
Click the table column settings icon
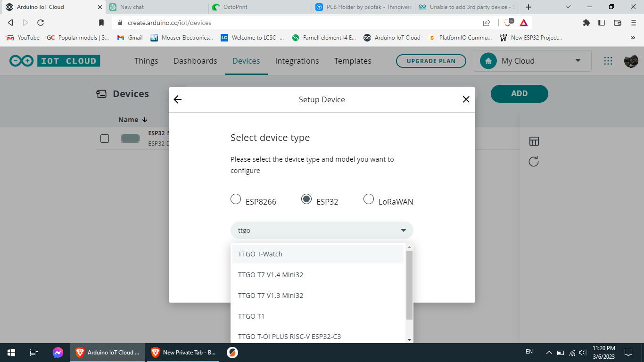pos(533,141)
